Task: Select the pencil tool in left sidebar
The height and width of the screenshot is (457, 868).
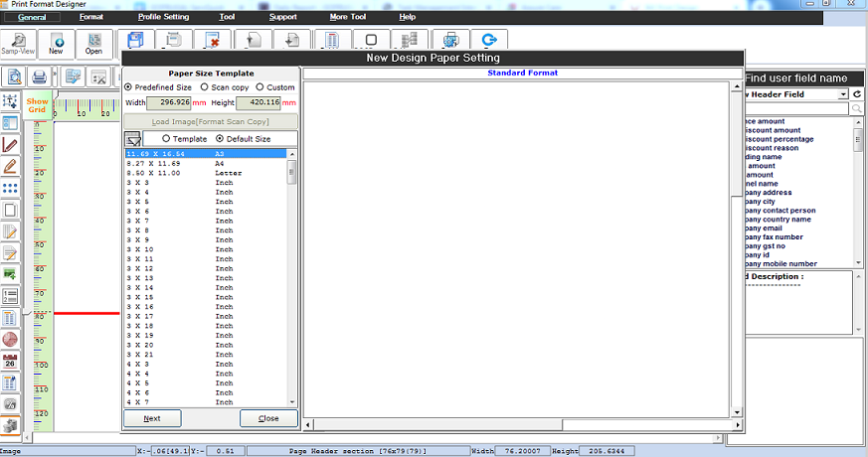Action: [10, 167]
